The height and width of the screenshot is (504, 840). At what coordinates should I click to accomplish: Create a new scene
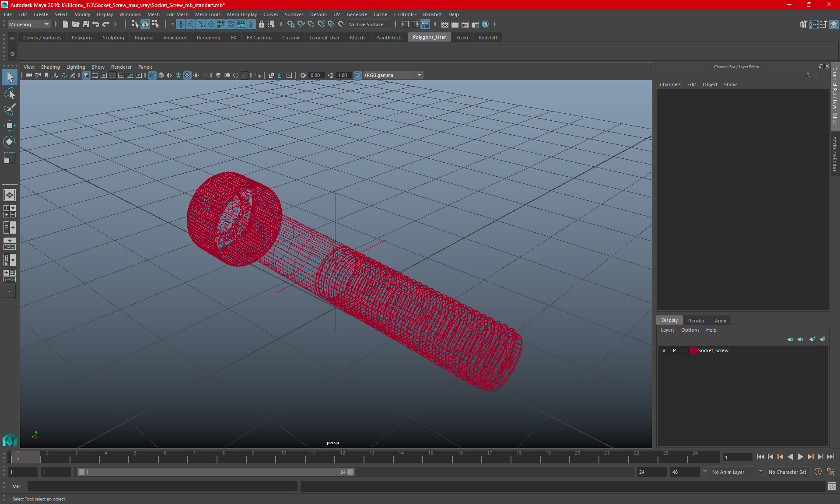[x=65, y=24]
